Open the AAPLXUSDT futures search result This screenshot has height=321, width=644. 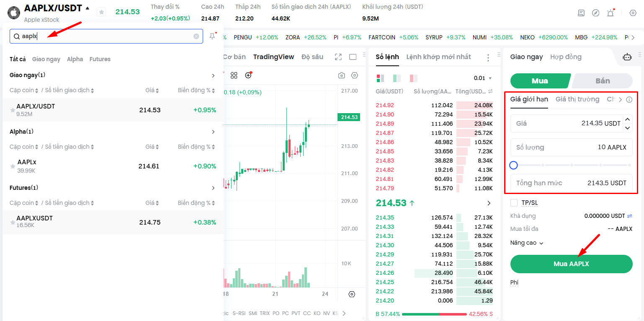coord(113,223)
